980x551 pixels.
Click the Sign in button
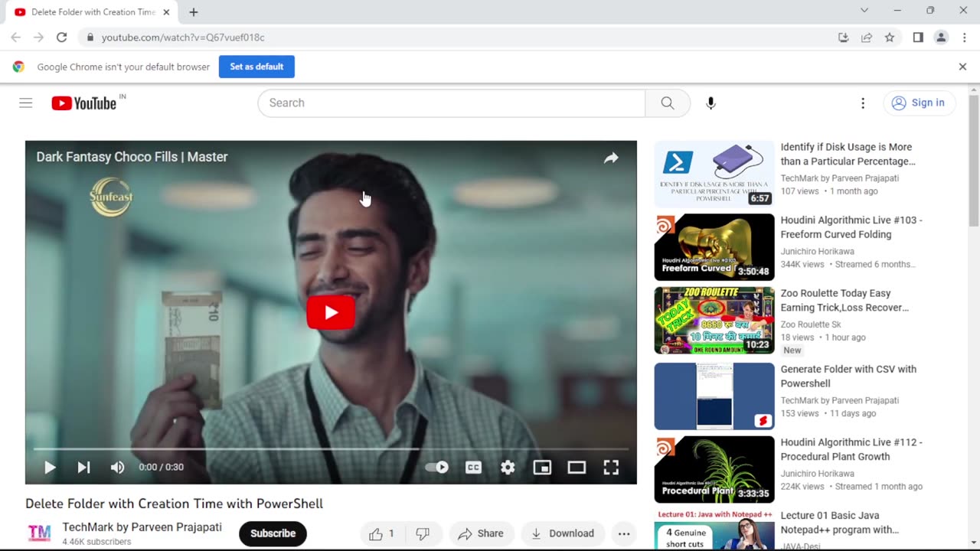point(920,103)
